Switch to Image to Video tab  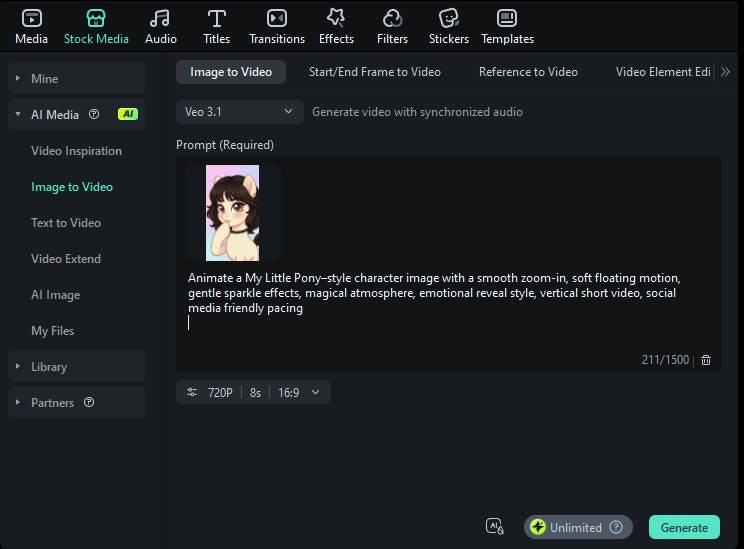231,72
